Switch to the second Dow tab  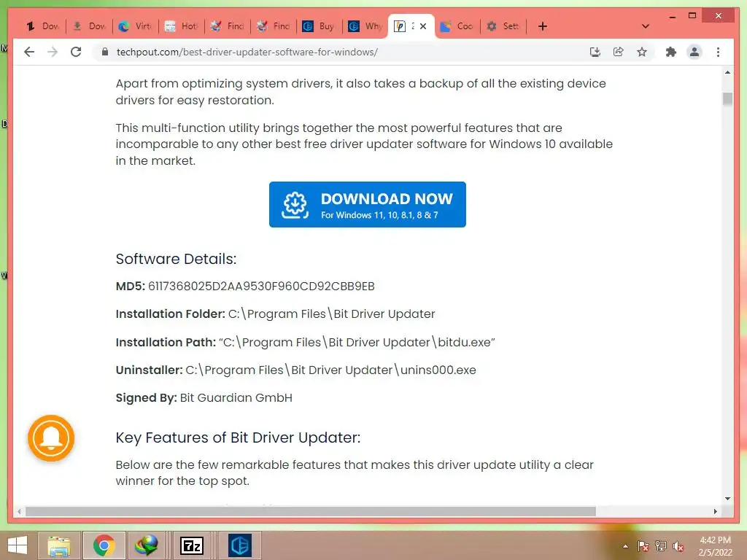90,26
